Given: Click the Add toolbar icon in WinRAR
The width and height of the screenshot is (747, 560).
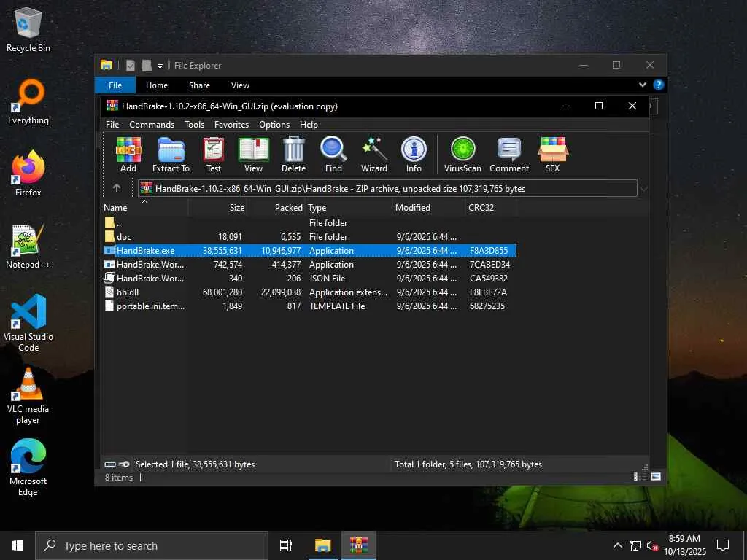Looking at the screenshot, I should pyautogui.click(x=128, y=155).
